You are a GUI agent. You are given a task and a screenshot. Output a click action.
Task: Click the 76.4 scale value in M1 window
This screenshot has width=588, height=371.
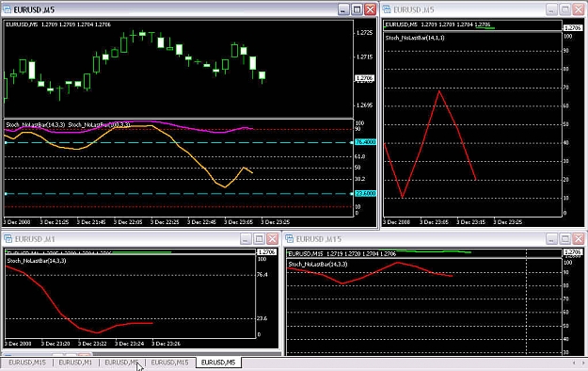(x=262, y=275)
